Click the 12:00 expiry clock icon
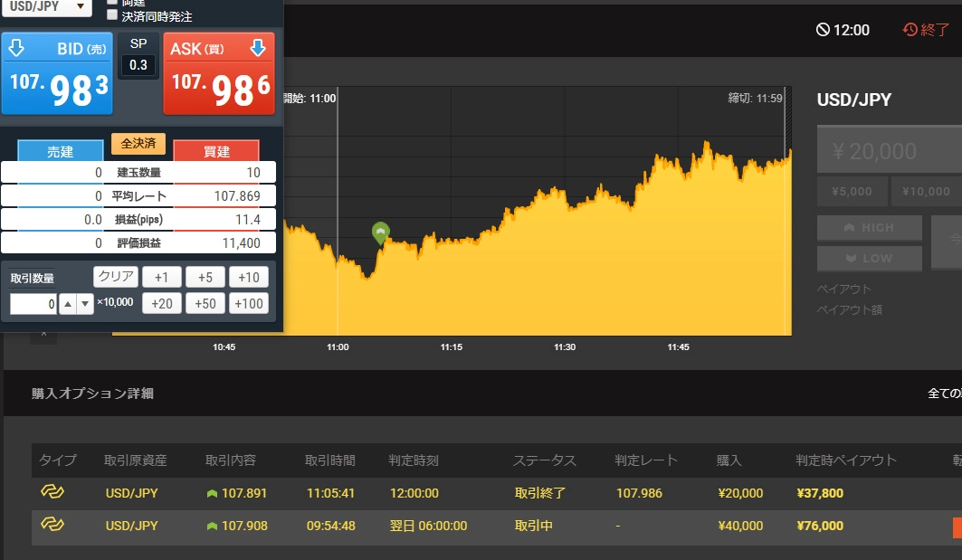The width and height of the screenshot is (962, 560). point(823,30)
